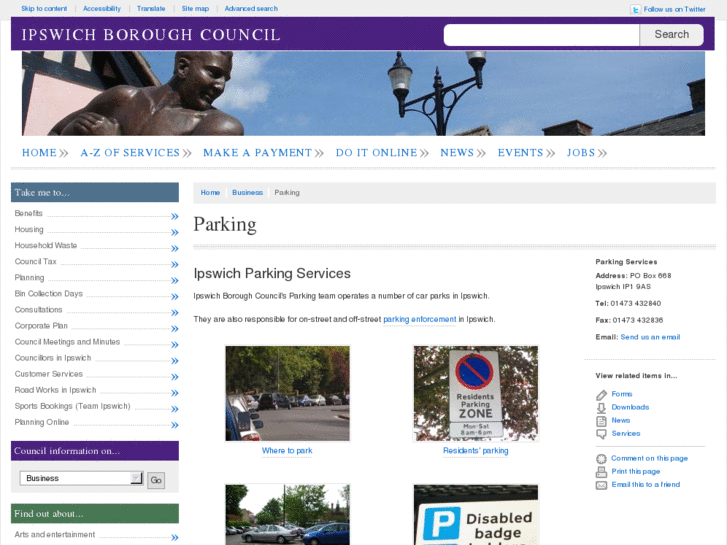Click the Residents Parking Zone sign image

pos(476,393)
